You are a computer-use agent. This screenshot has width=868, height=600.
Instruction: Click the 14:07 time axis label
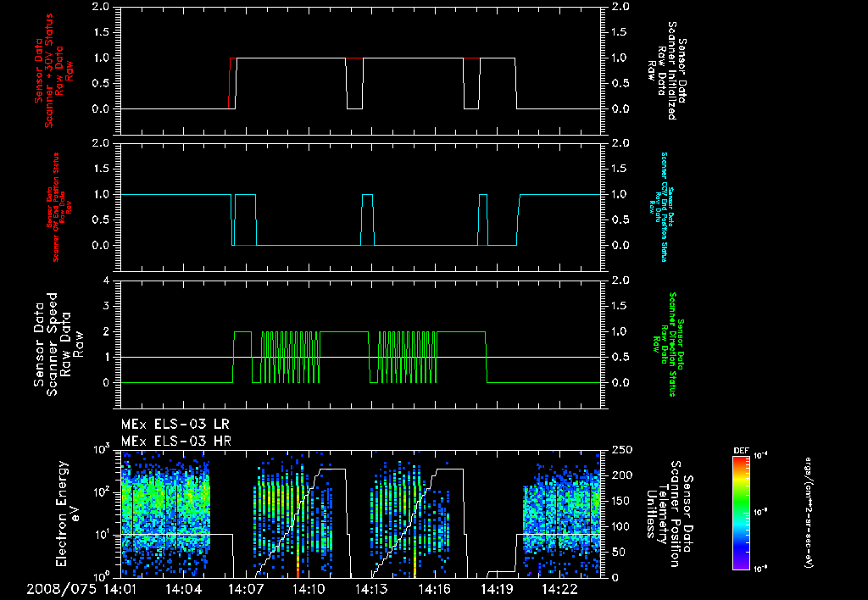pos(247,589)
